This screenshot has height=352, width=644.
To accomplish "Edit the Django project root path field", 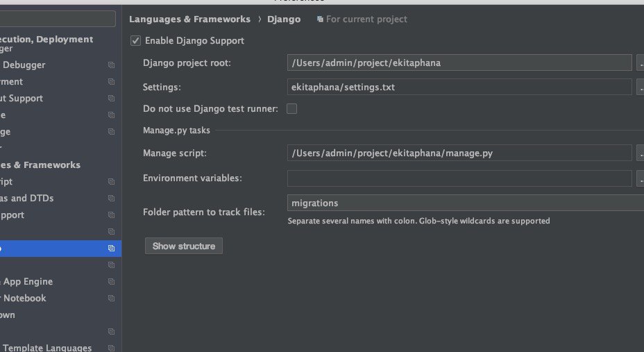I will pos(459,63).
